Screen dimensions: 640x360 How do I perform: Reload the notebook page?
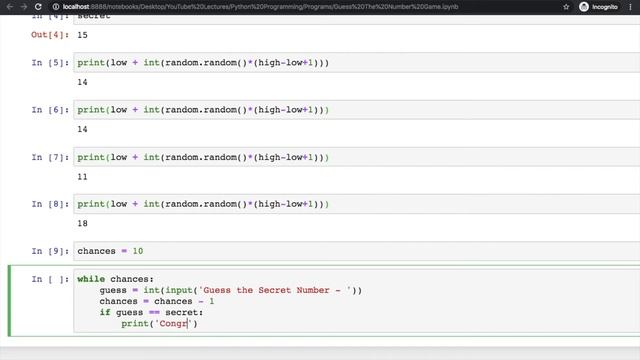38,7
